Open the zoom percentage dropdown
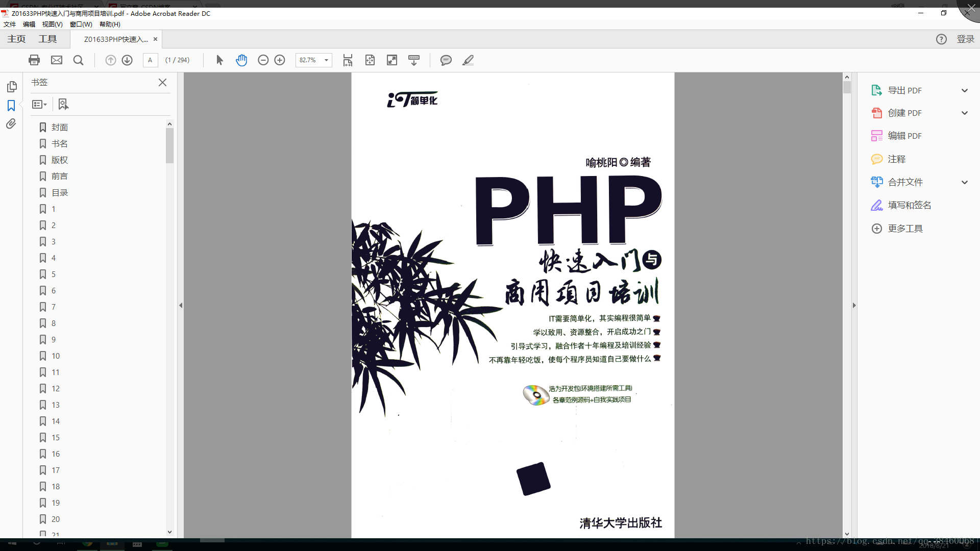 326,60
